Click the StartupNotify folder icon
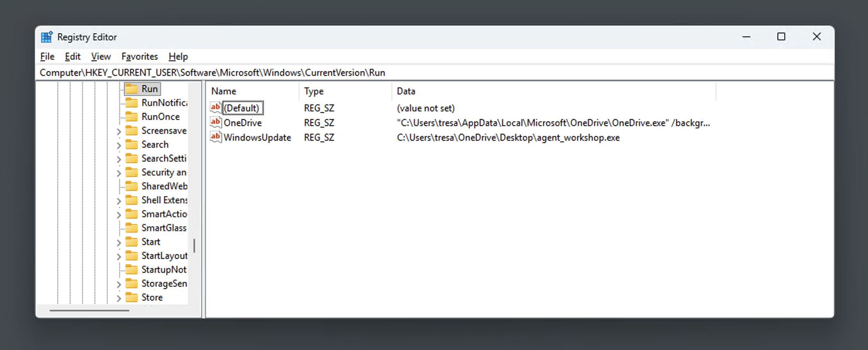Image resolution: width=868 pixels, height=350 pixels. coord(132,270)
